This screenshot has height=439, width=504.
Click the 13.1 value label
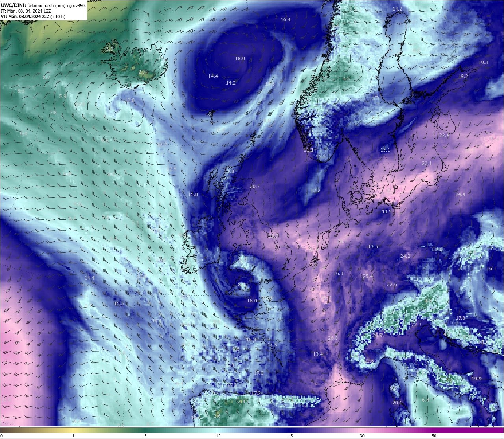coord(385,150)
